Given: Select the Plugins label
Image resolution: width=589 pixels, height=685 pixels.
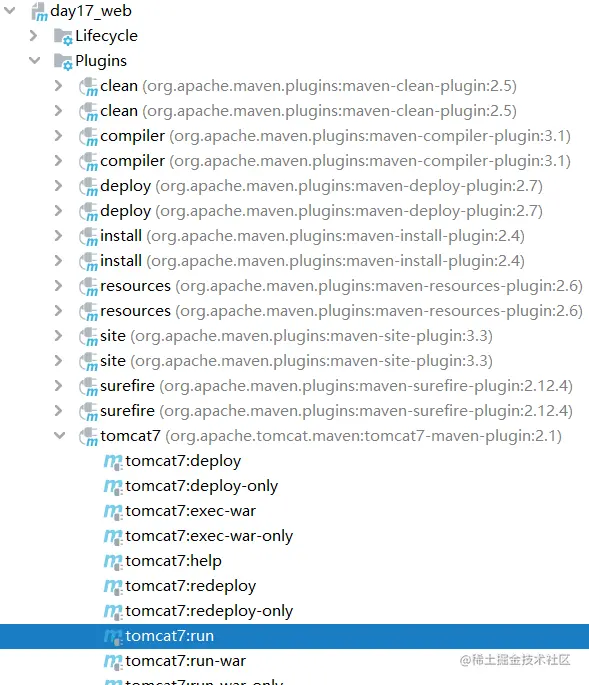Looking at the screenshot, I should click(101, 61).
